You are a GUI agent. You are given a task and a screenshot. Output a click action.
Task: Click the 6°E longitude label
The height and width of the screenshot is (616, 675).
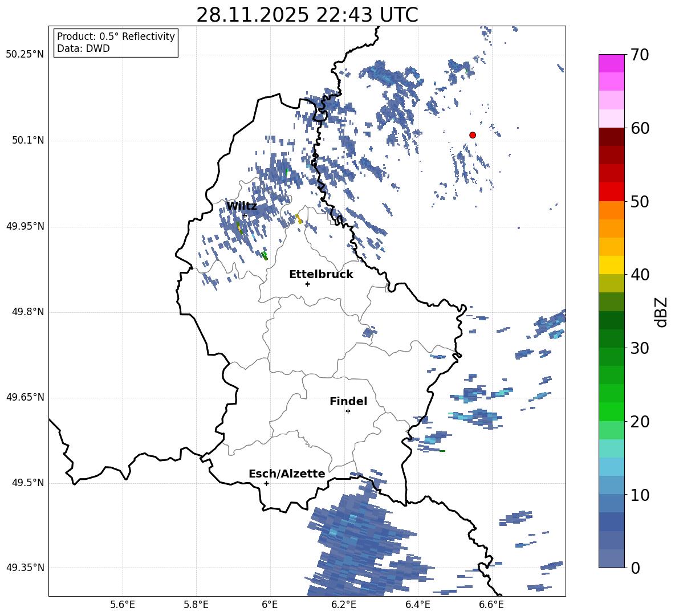point(270,605)
